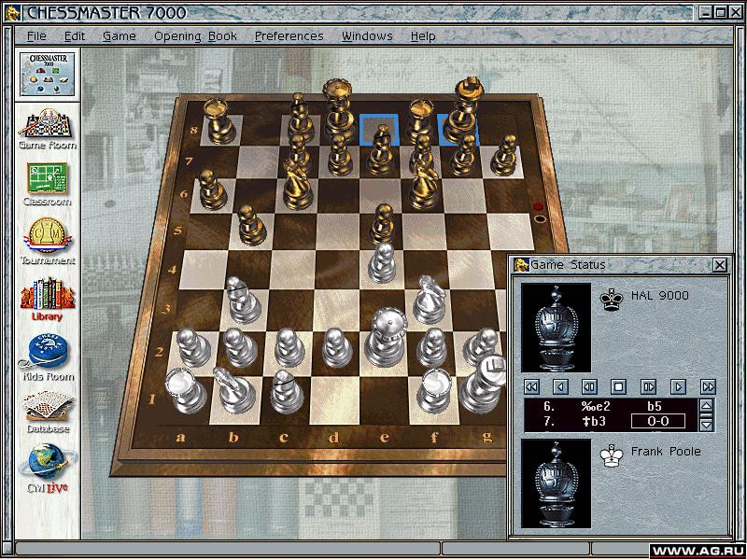Select the black rook on a8

219,121
